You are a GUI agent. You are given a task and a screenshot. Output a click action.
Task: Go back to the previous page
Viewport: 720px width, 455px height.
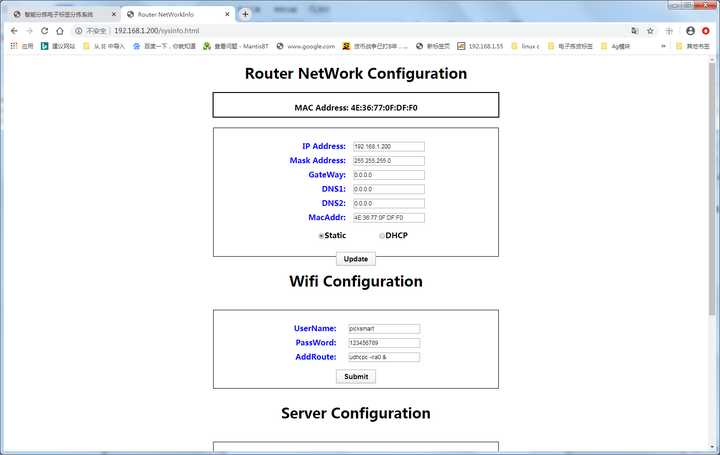pyautogui.click(x=14, y=31)
